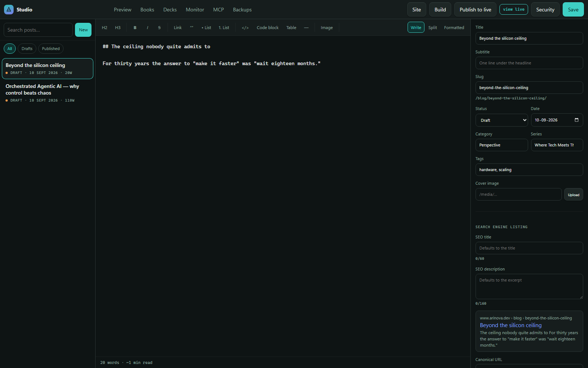Insert a Code block
588x368 pixels.
pos(268,28)
